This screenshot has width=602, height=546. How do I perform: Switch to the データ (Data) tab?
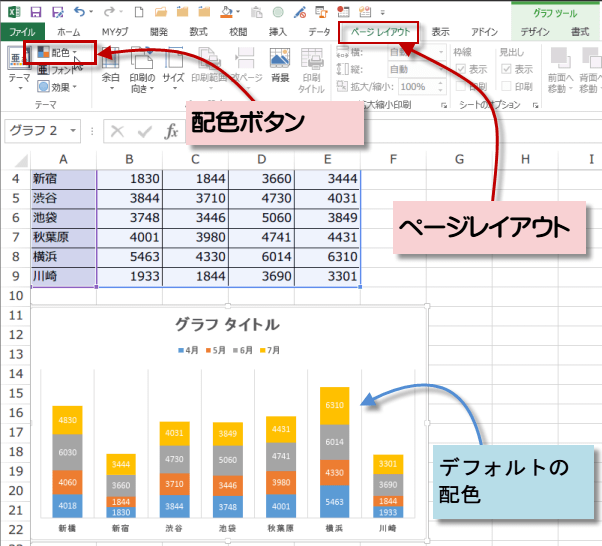tap(319, 32)
